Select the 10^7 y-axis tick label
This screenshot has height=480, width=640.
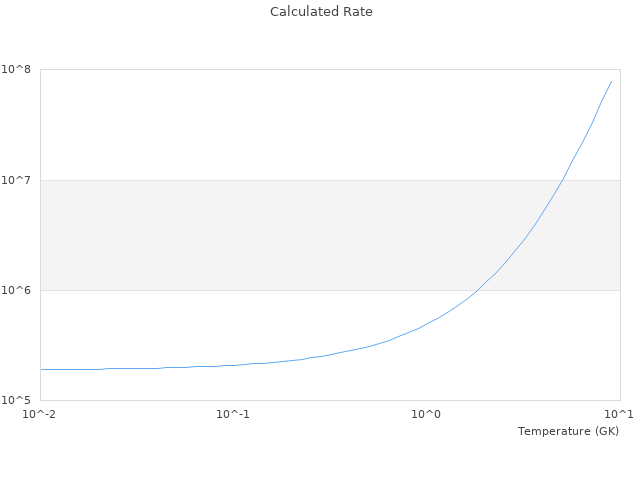pyautogui.click(x=20, y=180)
